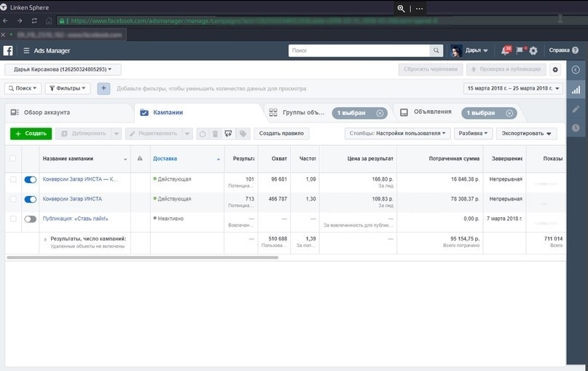Switch to Группы объ... tab
Image resolution: width=588 pixels, height=371 pixels.
[304, 112]
